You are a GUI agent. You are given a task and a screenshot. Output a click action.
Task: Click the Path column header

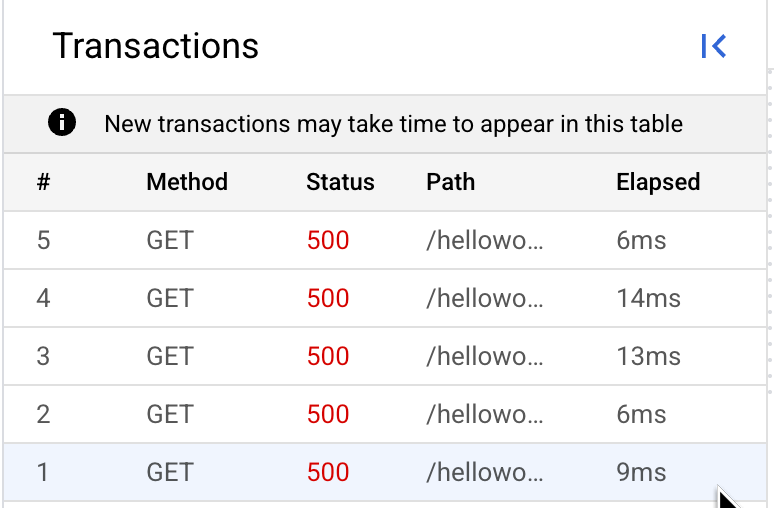[x=451, y=182]
